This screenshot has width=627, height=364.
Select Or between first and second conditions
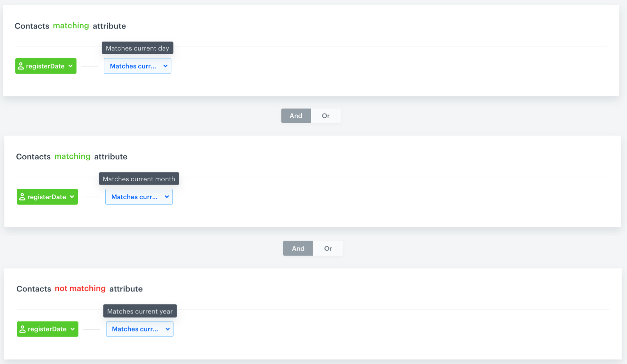pos(326,116)
